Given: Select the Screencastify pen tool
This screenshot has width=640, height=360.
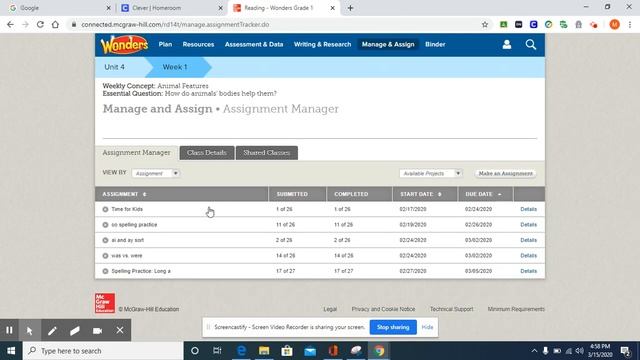Looking at the screenshot, I should click(x=52, y=330).
